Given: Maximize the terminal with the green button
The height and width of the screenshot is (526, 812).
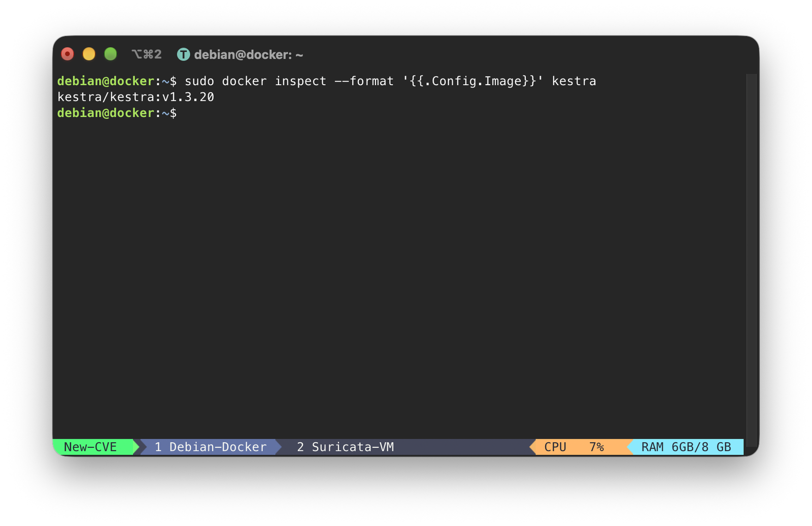Looking at the screenshot, I should (111, 54).
